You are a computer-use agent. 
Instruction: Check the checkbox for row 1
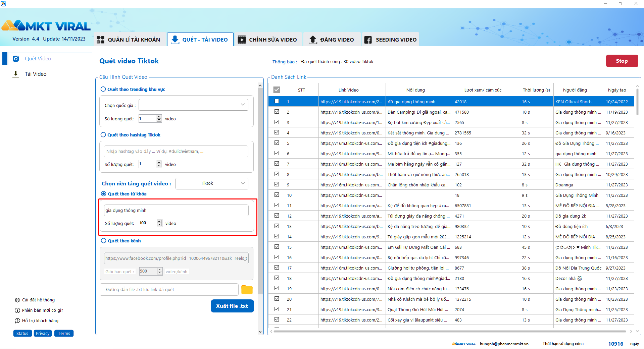click(x=277, y=101)
